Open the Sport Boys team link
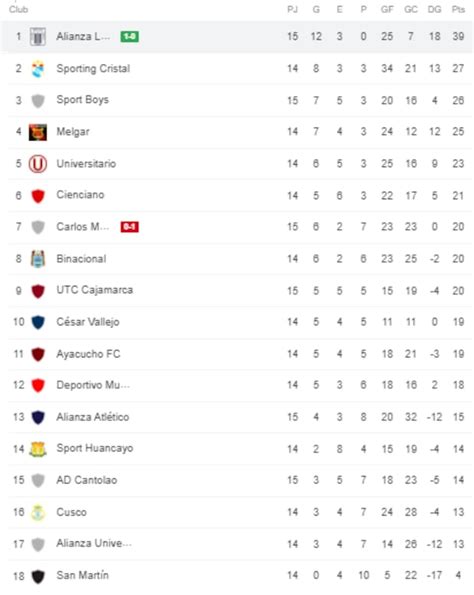This screenshot has height=595, width=474. 82,100
